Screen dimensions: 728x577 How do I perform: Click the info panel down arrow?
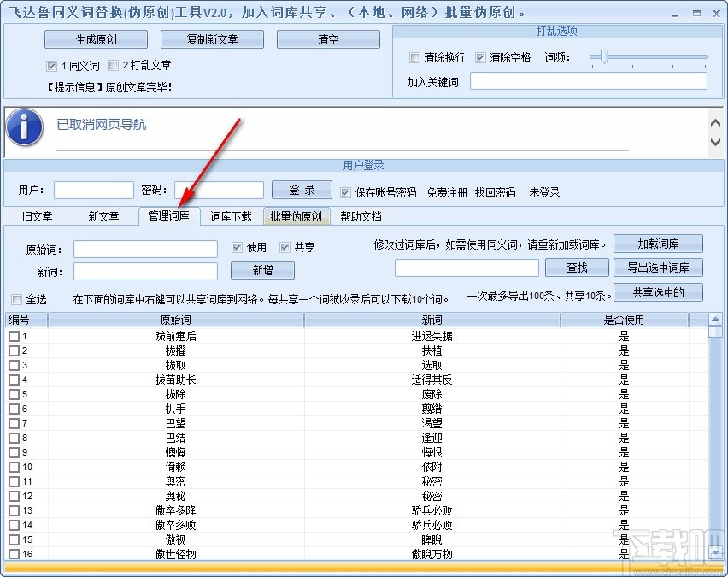tap(715, 142)
